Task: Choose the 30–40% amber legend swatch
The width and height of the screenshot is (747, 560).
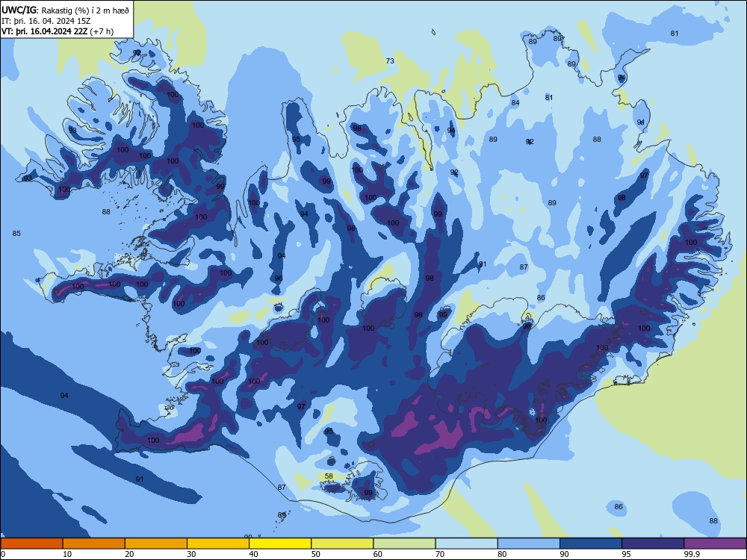Action: [218, 544]
